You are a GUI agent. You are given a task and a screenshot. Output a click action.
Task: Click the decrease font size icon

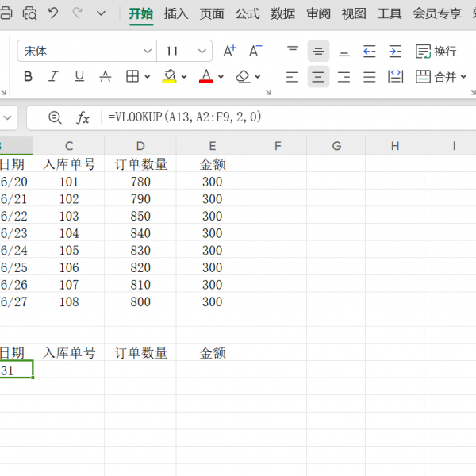click(255, 51)
